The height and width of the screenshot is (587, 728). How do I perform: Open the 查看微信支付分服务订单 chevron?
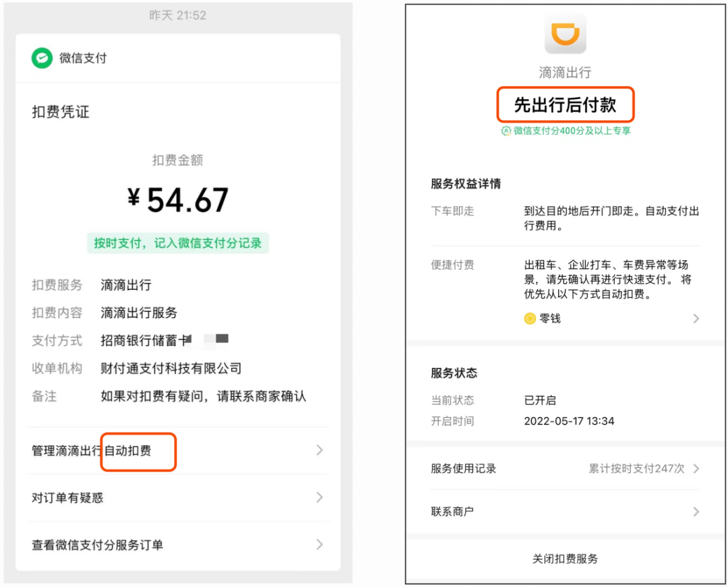click(320, 545)
